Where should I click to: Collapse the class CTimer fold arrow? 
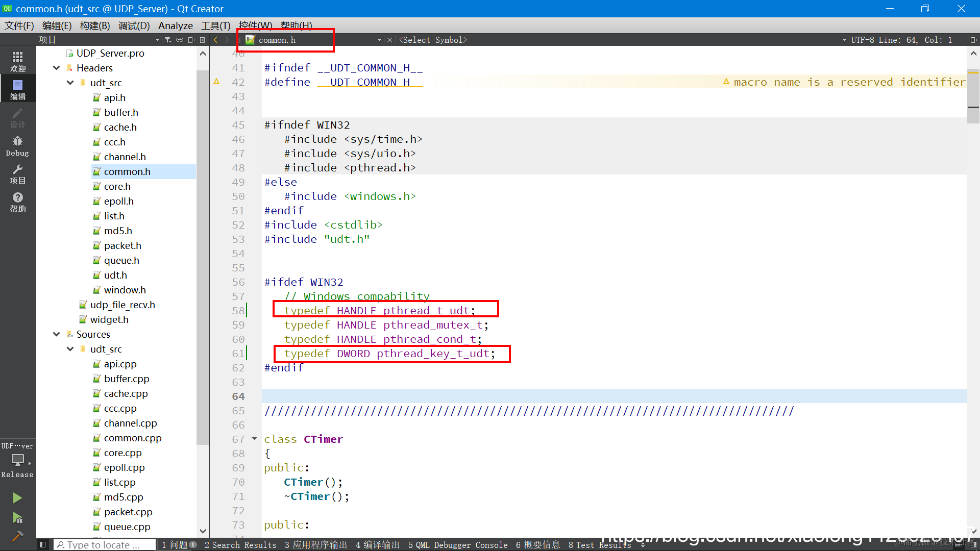click(x=254, y=438)
